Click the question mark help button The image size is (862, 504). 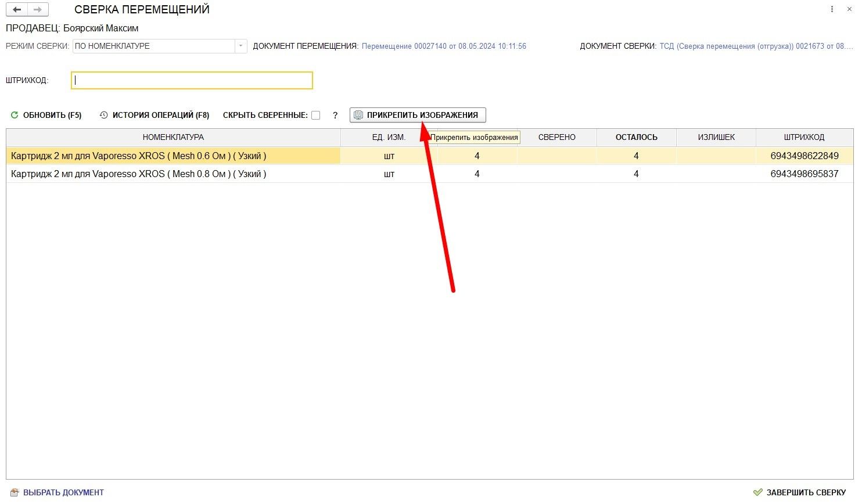pos(335,116)
